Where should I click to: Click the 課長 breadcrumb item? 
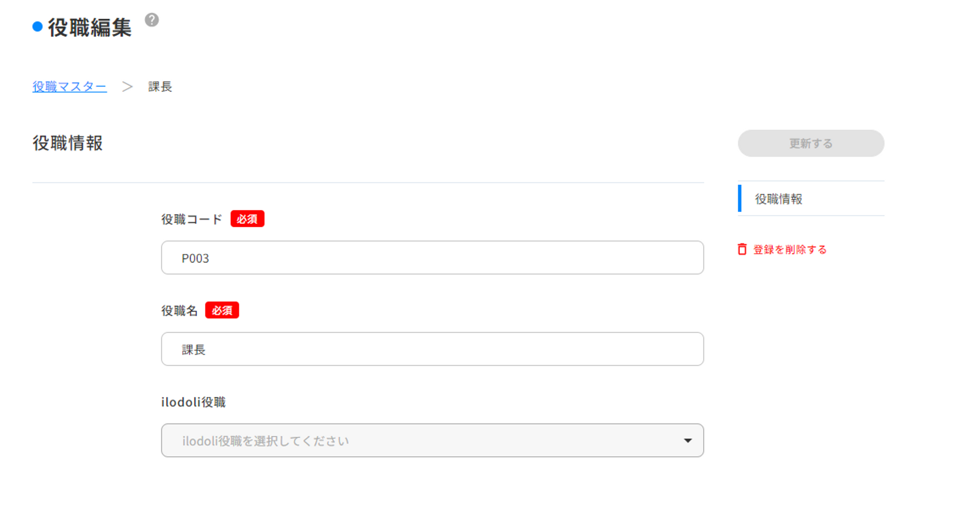tap(160, 87)
